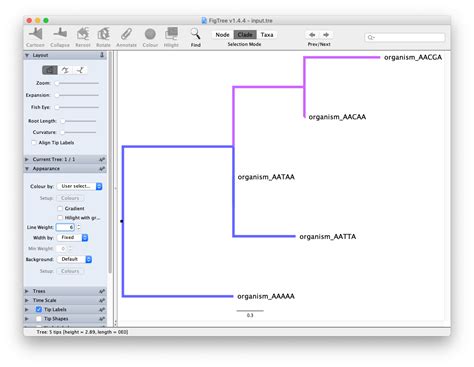Click the Annotate paperclip icon
The height and width of the screenshot is (367, 474).
click(x=126, y=34)
